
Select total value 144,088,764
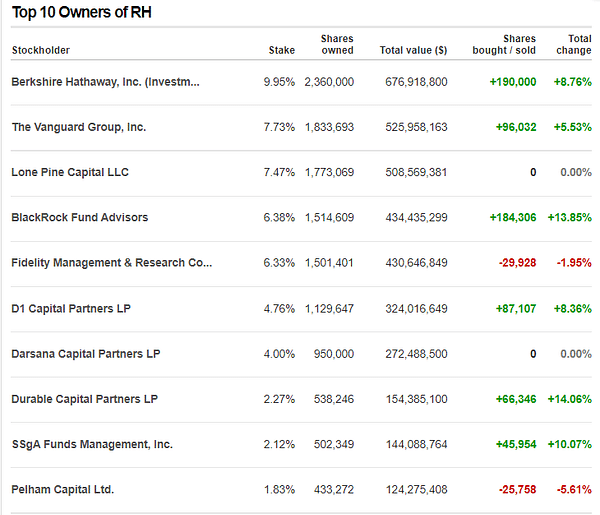click(x=416, y=444)
